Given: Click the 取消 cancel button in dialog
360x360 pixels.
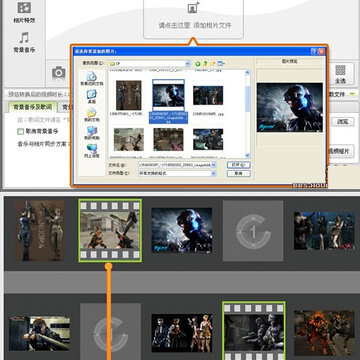Looking at the screenshot, I should click(238, 173).
